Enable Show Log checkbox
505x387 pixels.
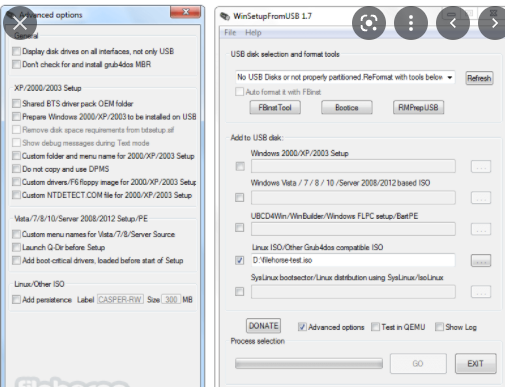point(439,327)
